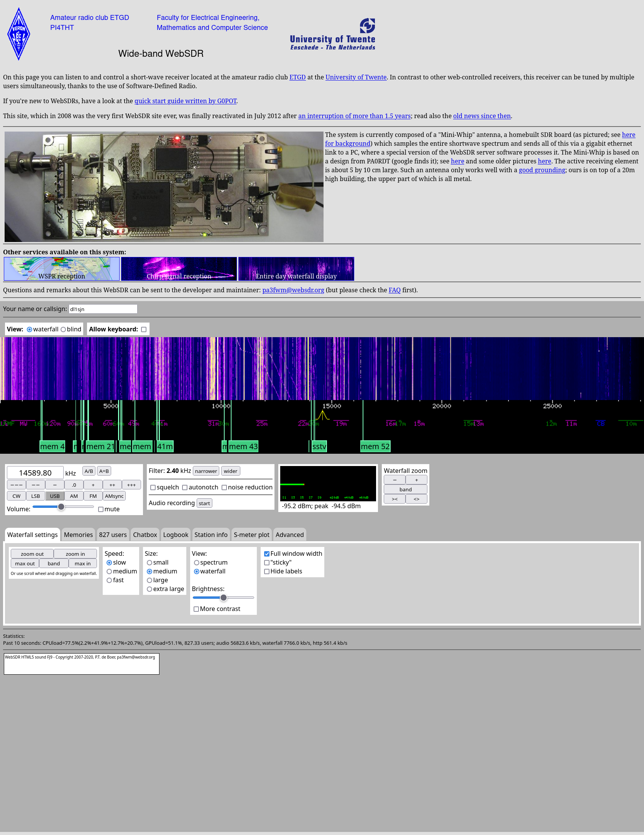Click the >< waterfall zoom button
The width and height of the screenshot is (644, 835).
tap(394, 499)
